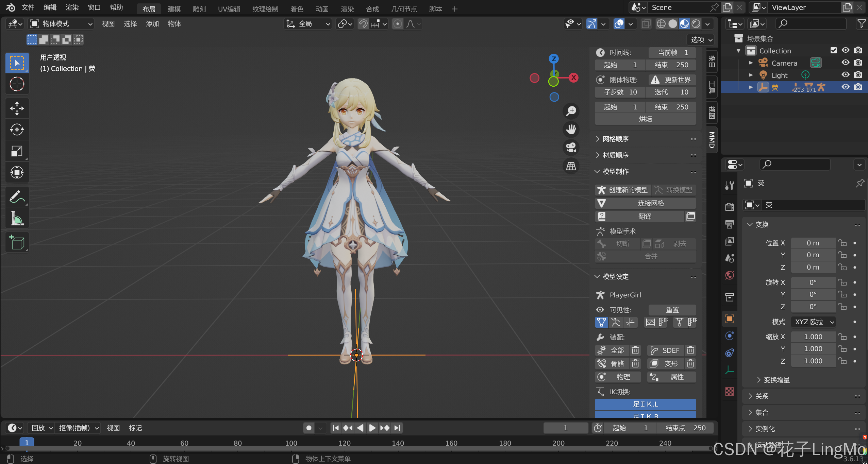Select the Measure tool

click(17, 218)
